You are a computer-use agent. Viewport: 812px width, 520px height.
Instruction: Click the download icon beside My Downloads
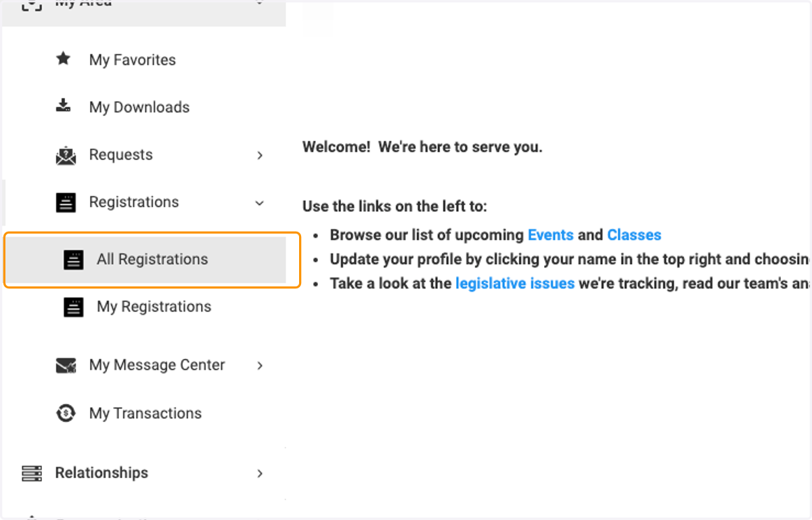64,106
